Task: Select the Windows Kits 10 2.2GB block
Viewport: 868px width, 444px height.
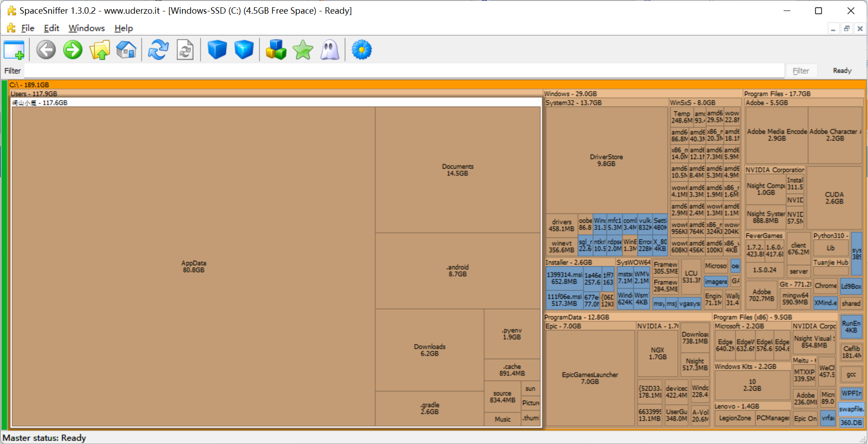Action: click(752, 385)
